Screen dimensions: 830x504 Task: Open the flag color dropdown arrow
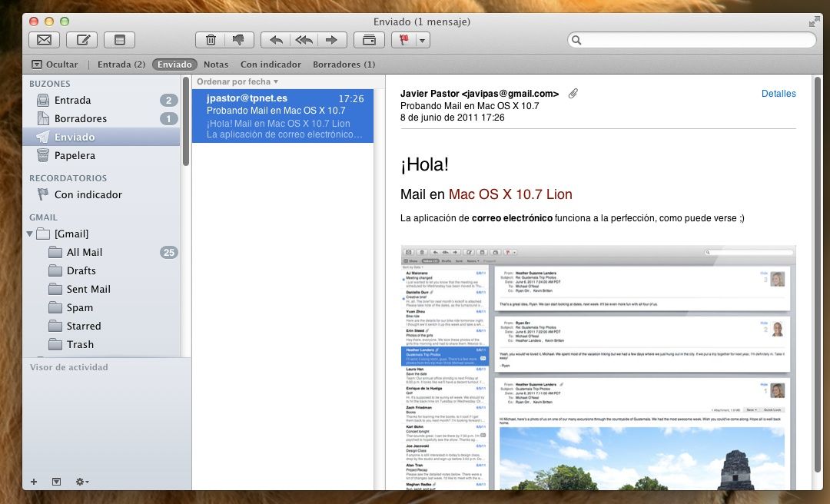pyautogui.click(x=422, y=40)
